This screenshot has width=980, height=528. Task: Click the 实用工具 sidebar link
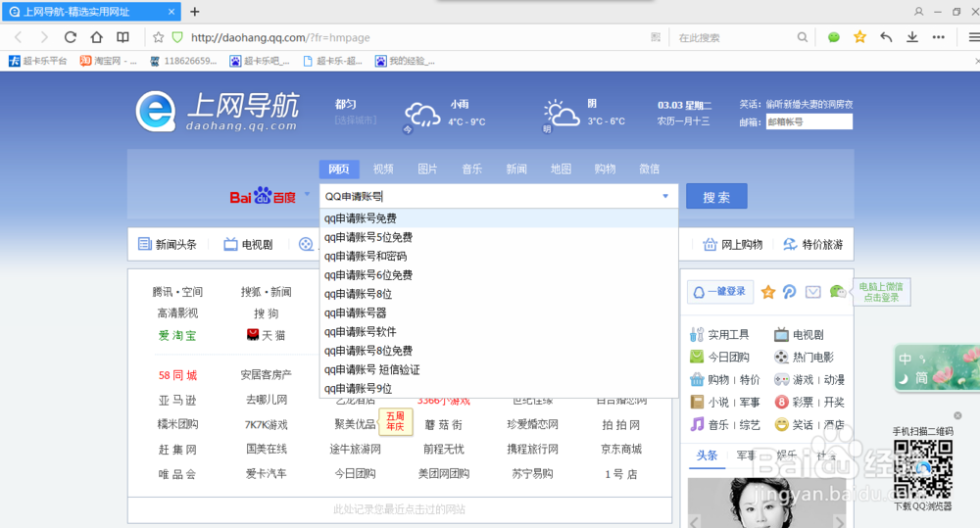coord(720,335)
